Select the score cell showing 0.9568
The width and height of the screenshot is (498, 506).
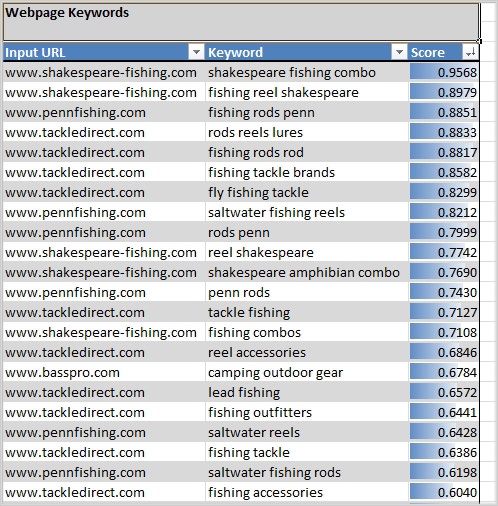tap(444, 72)
